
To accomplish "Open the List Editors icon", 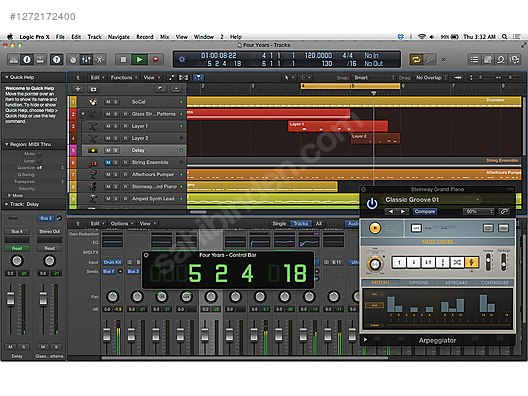I will (x=474, y=60).
